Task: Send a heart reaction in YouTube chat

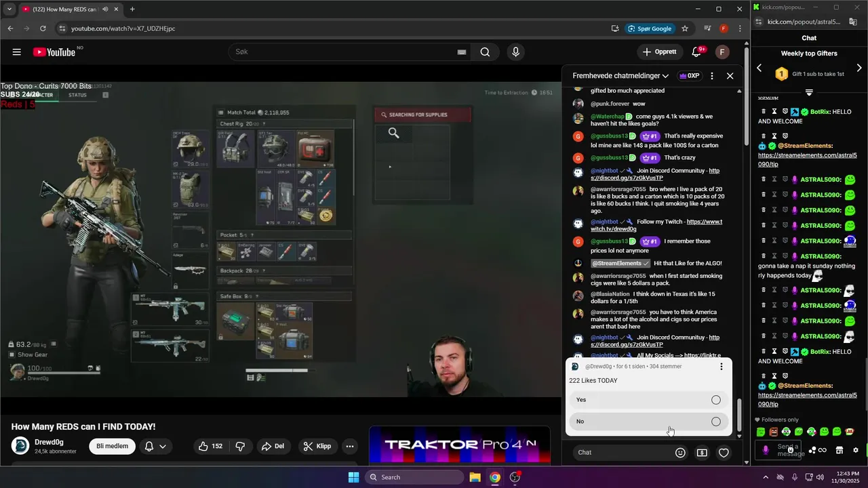Action: [724, 453]
